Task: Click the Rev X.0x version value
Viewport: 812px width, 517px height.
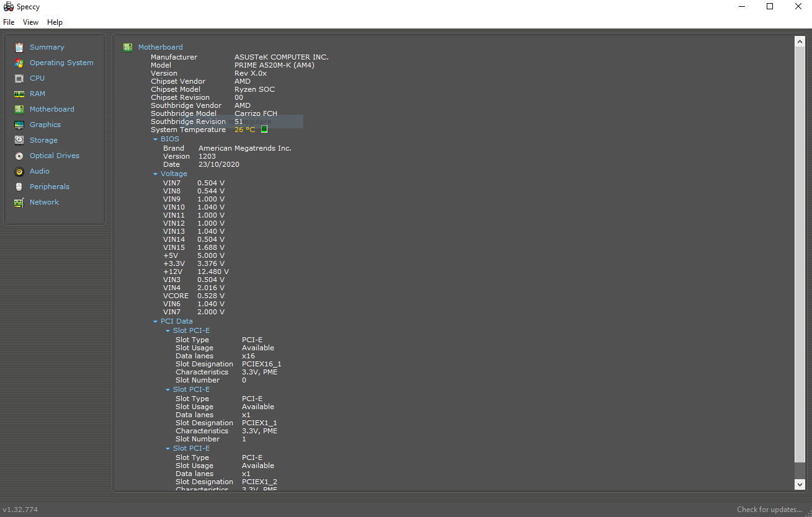Action: click(x=251, y=73)
